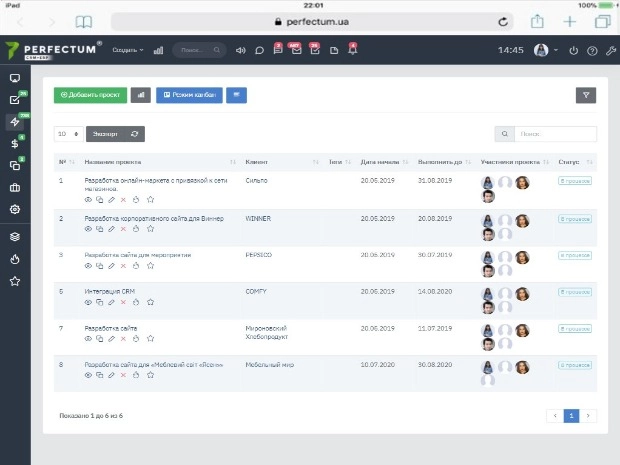Toggle the sound speaker icon in top bar
Screen dimensions: 620x465
[x=240, y=50]
